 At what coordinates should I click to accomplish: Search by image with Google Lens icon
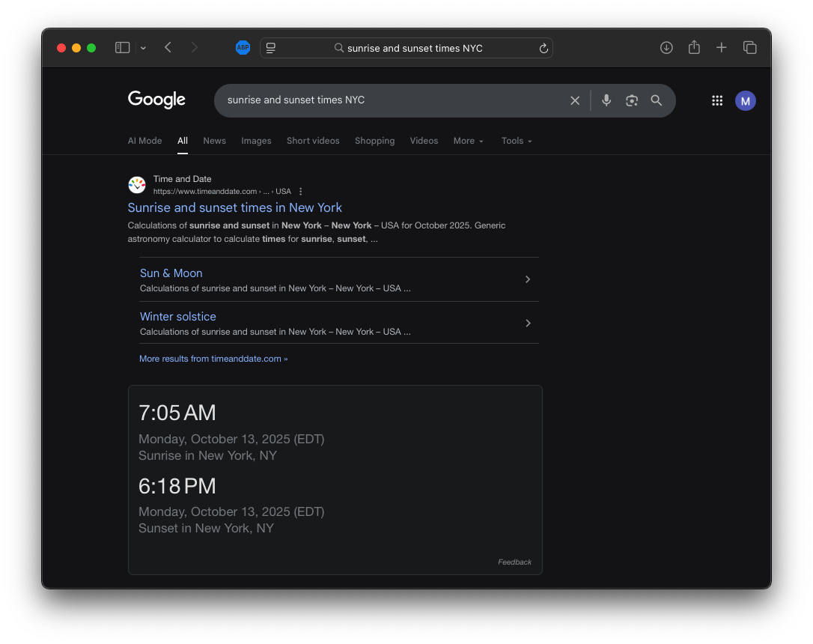tap(632, 100)
